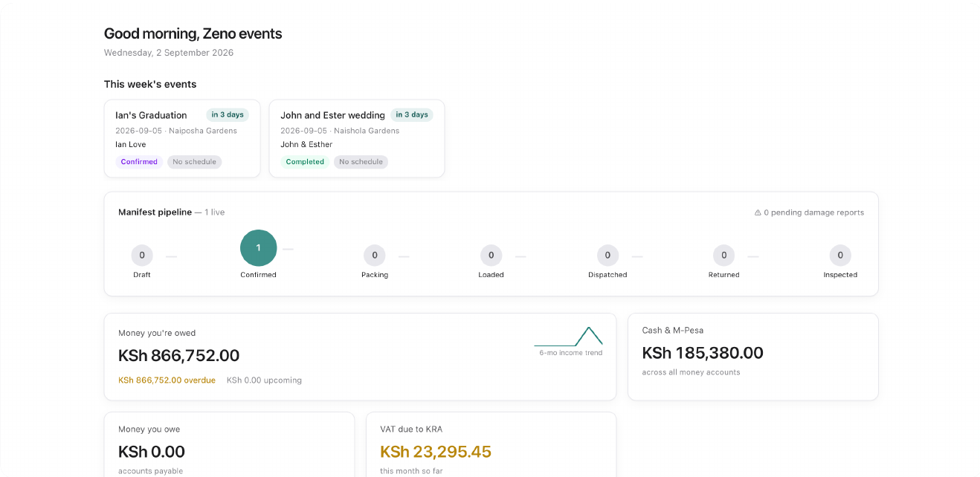980x477 pixels.
Task: Select the Confirmed pipeline stage circle
Action: (x=259, y=248)
